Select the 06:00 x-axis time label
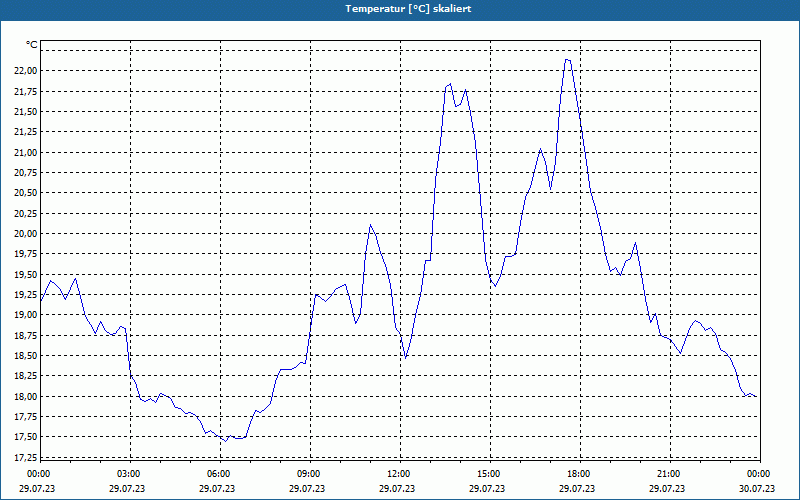This screenshot has height=500, width=800. click(219, 474)
